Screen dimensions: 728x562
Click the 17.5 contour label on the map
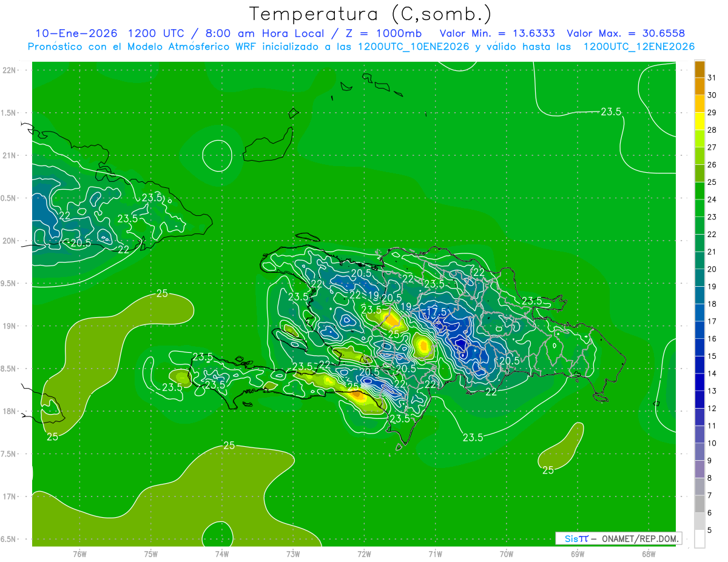[437, 311]
